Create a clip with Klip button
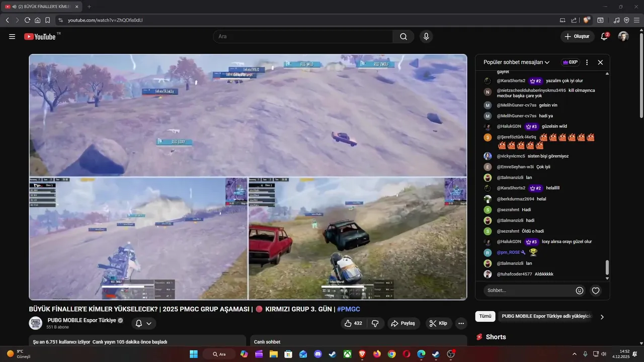The height and width of the screenshot is (362, 644). pyautogui.click(x=439, y=323)
